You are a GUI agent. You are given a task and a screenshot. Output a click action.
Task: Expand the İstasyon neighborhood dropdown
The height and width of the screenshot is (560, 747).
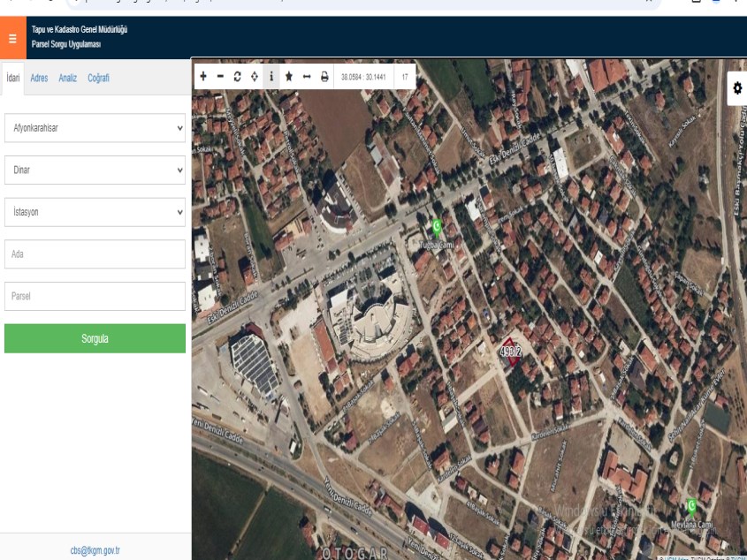click(95, 212)
